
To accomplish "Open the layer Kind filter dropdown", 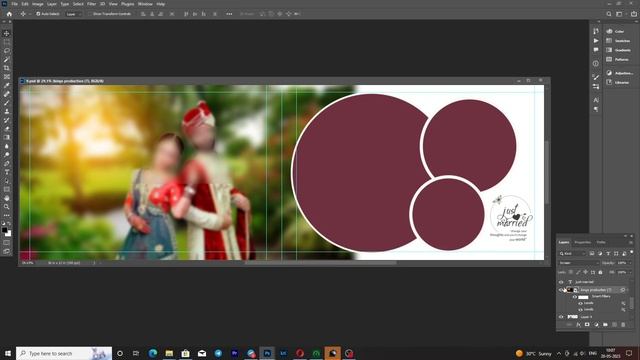I will (x=573, y=254).
